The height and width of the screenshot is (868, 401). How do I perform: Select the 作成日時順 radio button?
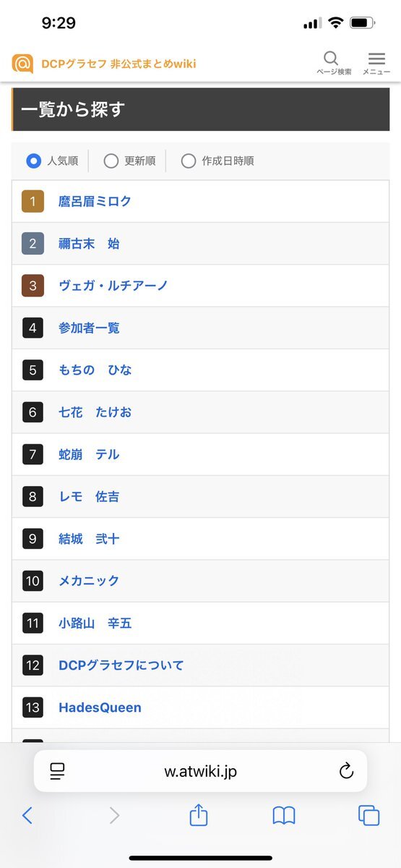189,161
